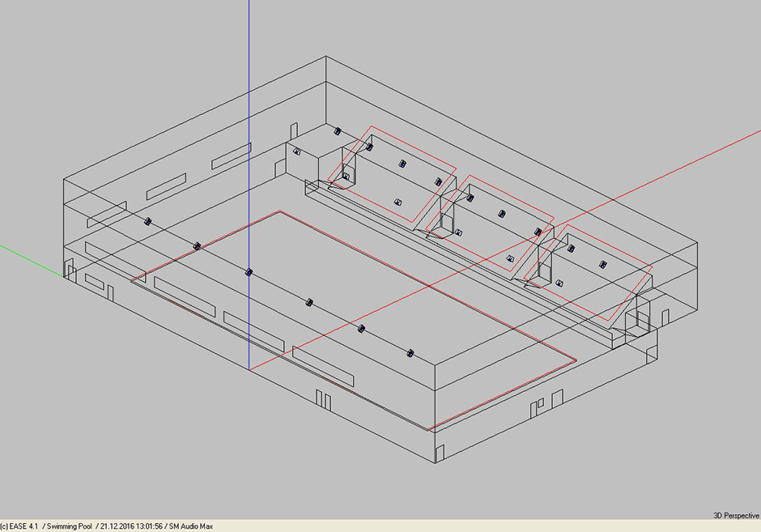This screenshot has height=532, width=761.
Task: Click the SM Audio Max label in status bar
Action: [x=191, y=526]
